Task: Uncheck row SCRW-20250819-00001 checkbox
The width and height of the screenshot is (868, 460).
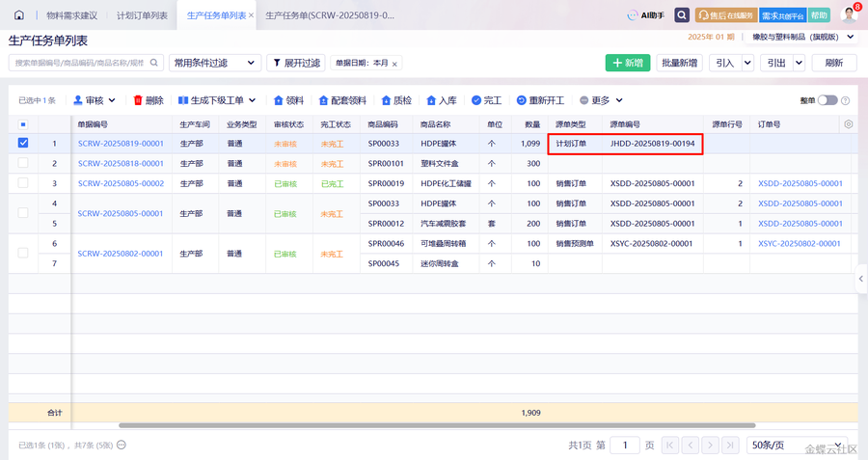Action: (23, 143)
